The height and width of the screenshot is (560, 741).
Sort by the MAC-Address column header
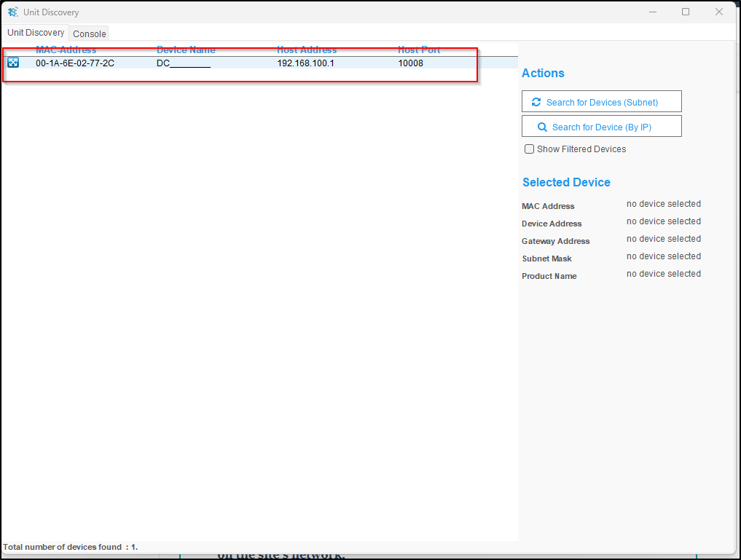(66, 50)
